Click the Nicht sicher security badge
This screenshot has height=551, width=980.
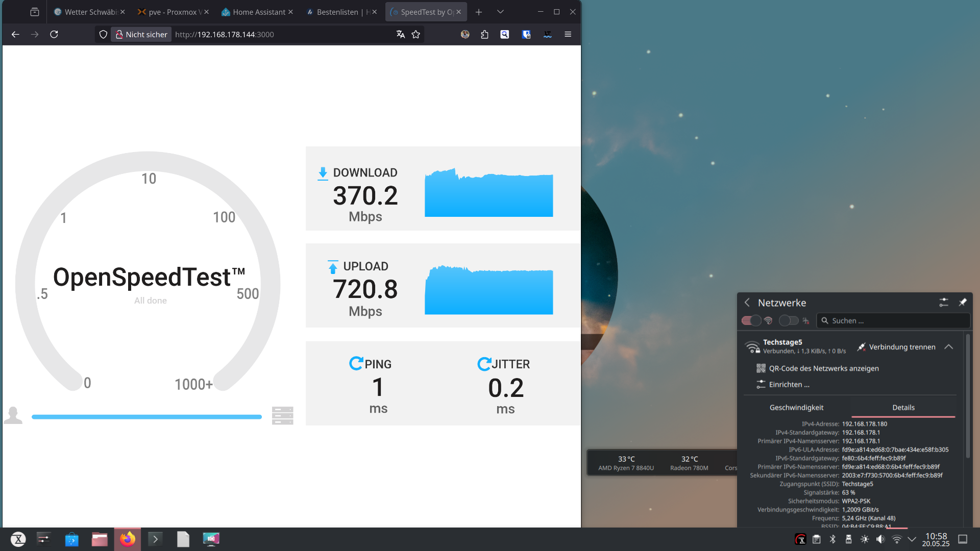(x=141, y=34)
